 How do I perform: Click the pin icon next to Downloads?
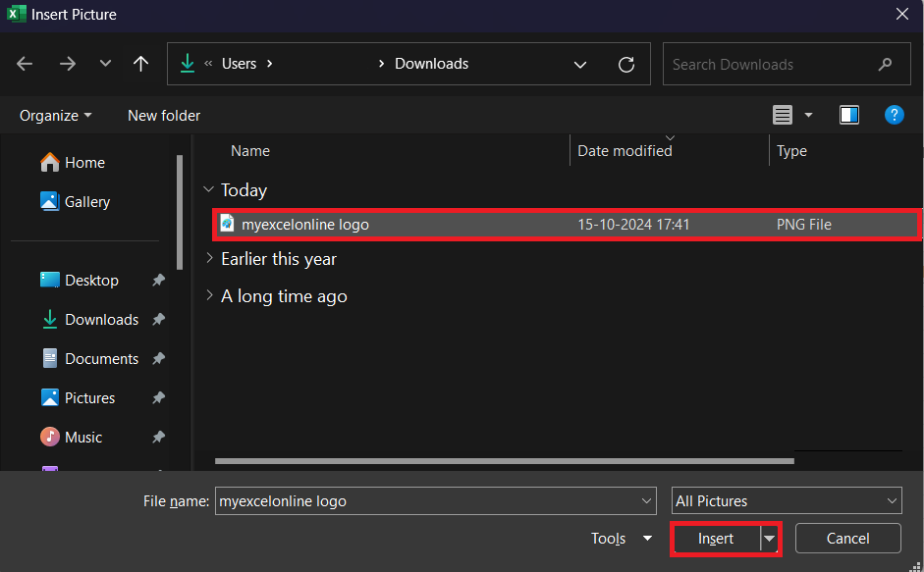coord(158,319)
